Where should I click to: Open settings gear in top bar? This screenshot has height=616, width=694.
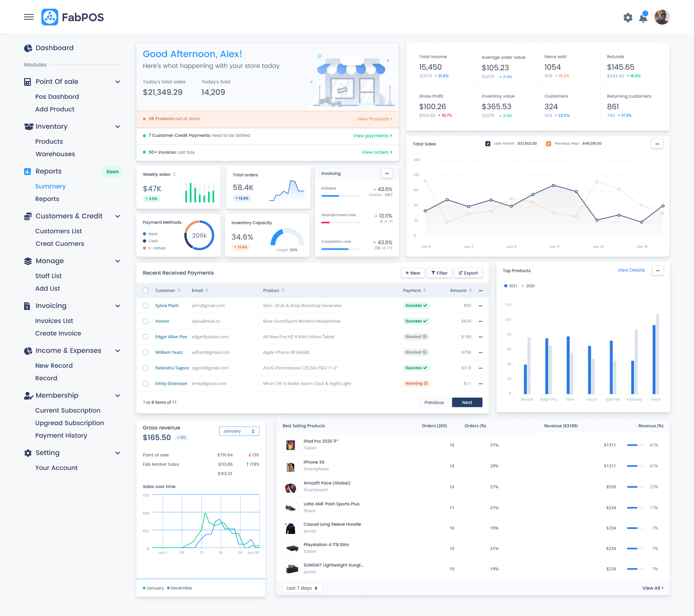[x=627, y=18]
